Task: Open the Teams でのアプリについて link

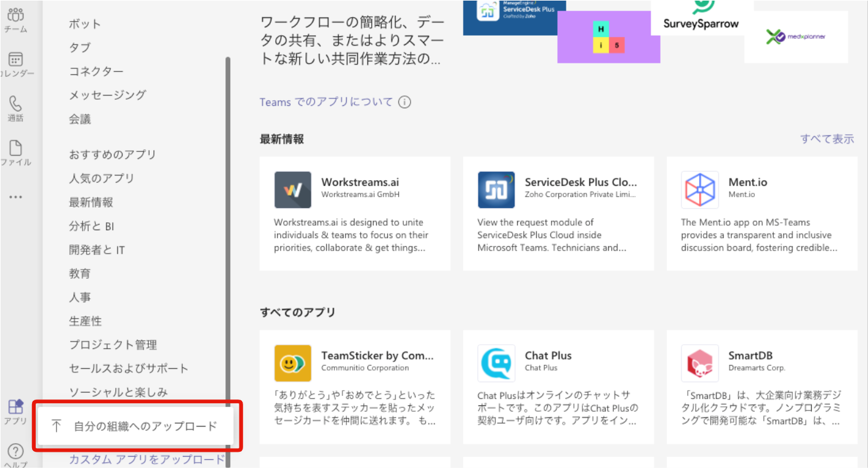Action: coord(326,102)
